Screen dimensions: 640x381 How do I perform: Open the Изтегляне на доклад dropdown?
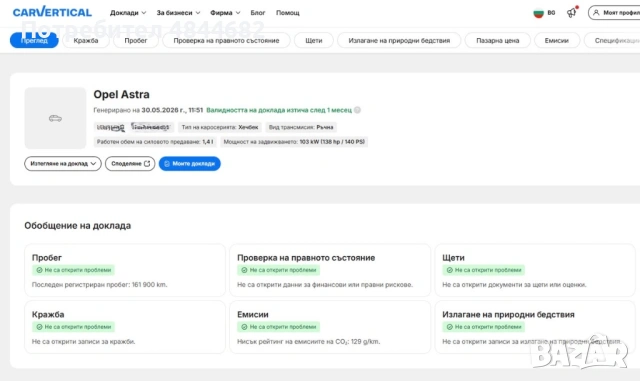(x=63, y=163)
